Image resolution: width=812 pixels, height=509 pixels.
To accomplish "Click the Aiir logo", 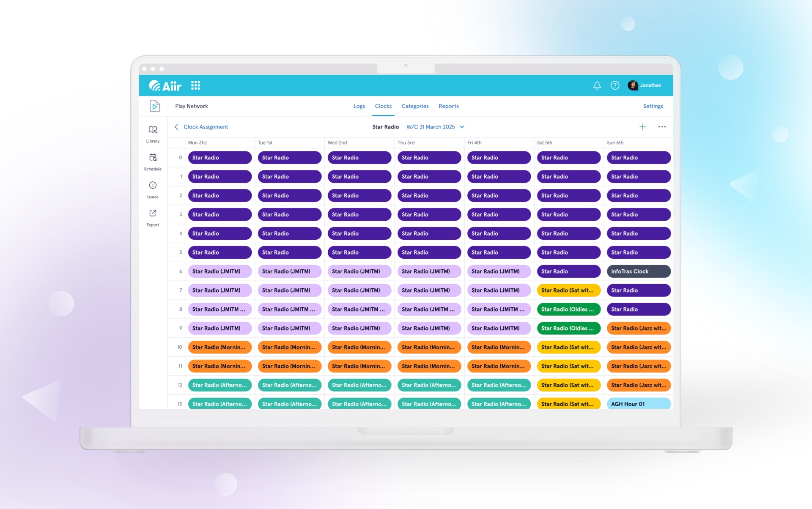I will pos(165,85).
